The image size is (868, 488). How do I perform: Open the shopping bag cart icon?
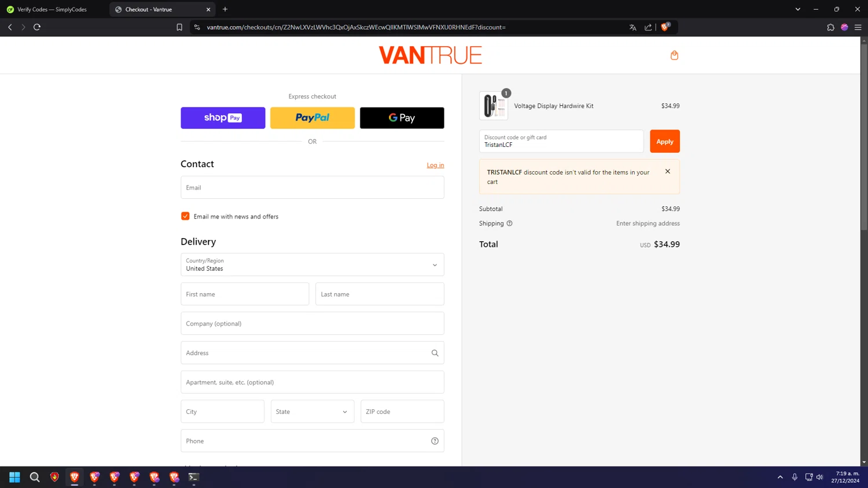coord(674,56)
